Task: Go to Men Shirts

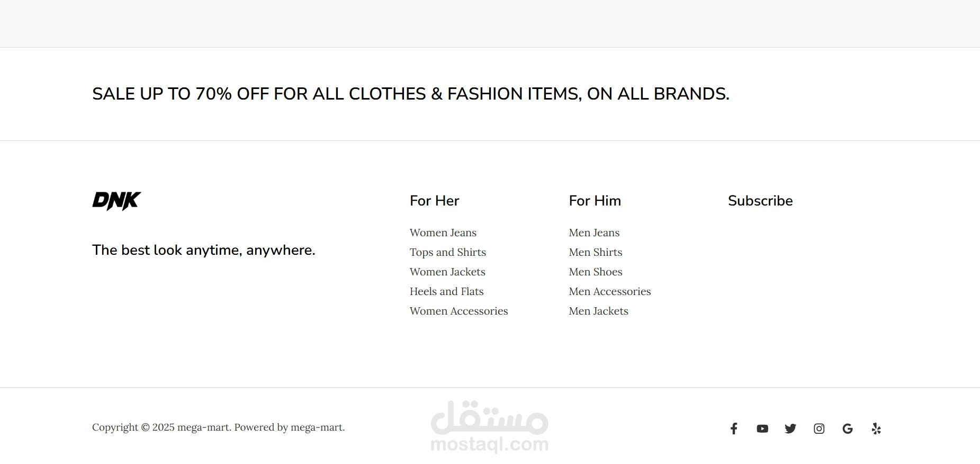Action: pyautogui.click(x=596, y=252)
